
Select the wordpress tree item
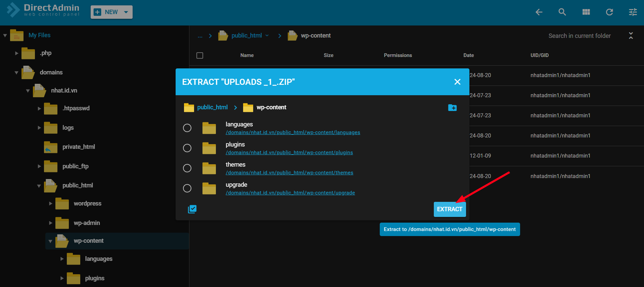[87, 204]
